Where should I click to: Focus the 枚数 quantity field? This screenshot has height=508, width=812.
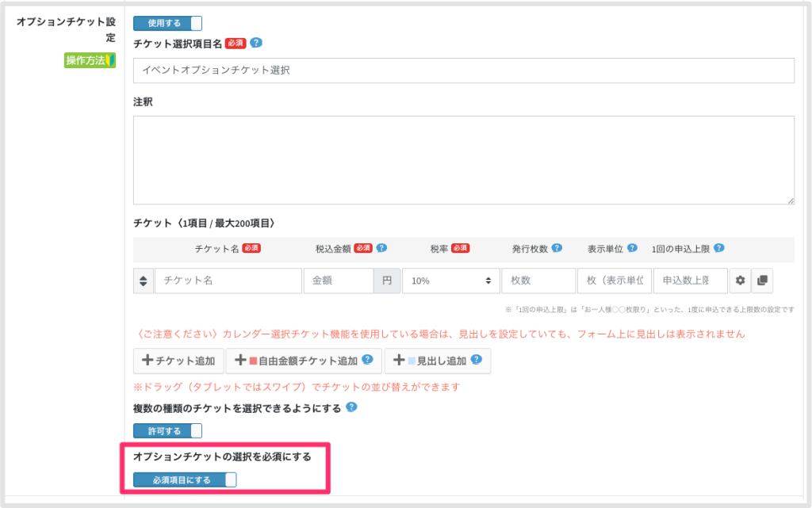coord(538,281)
